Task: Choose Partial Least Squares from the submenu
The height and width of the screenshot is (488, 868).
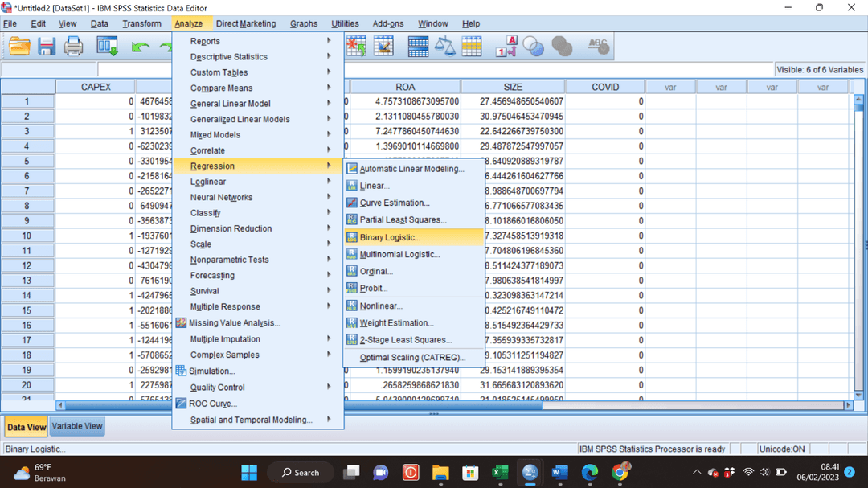Action: pos(403,220)
